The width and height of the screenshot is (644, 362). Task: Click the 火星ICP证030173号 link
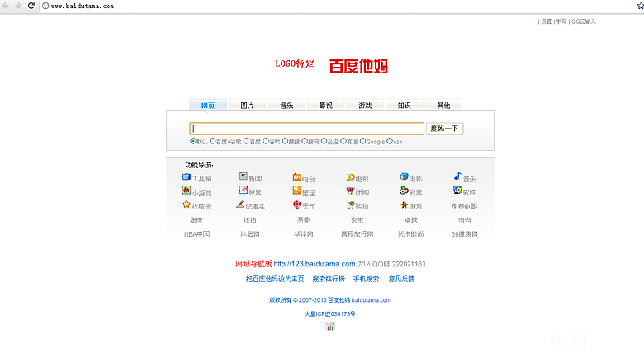coord(329,313)
